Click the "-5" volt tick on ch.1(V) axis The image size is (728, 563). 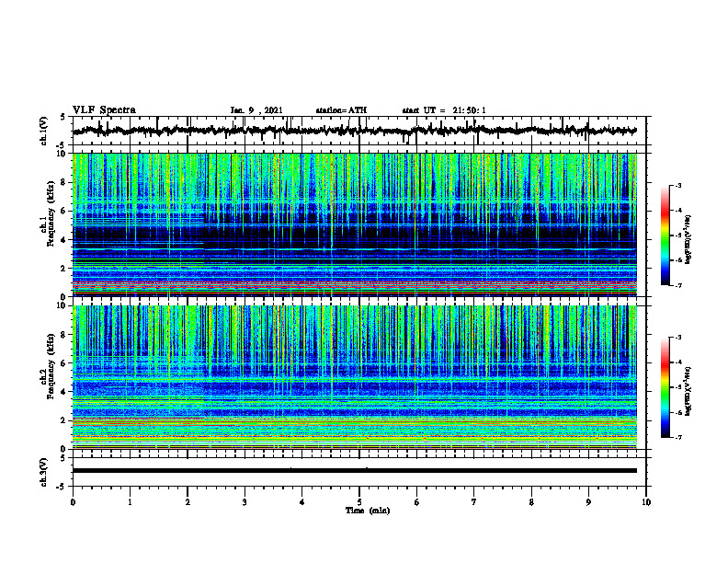point(62,145)
